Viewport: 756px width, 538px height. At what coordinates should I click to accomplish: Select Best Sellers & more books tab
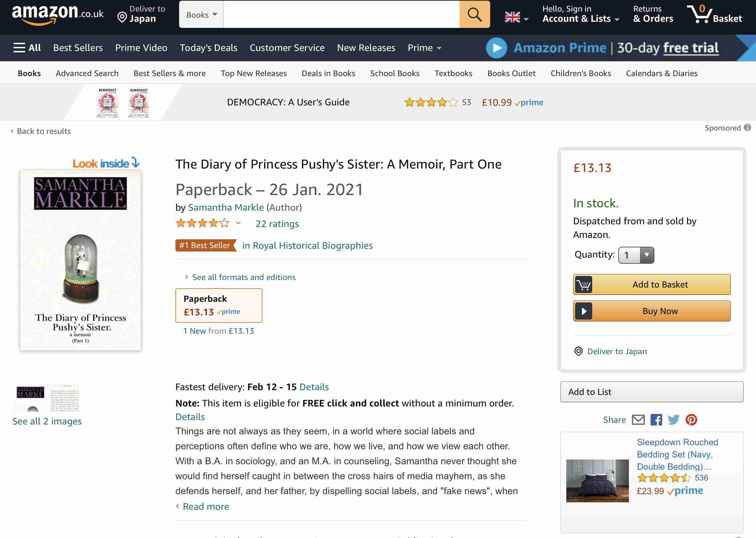170,73
